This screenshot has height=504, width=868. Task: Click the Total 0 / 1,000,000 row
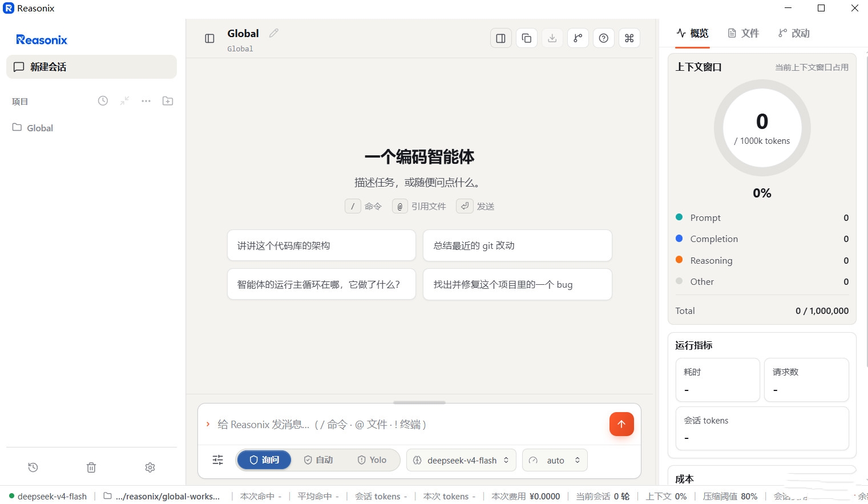pyautogui.click(x=762, y=311)
